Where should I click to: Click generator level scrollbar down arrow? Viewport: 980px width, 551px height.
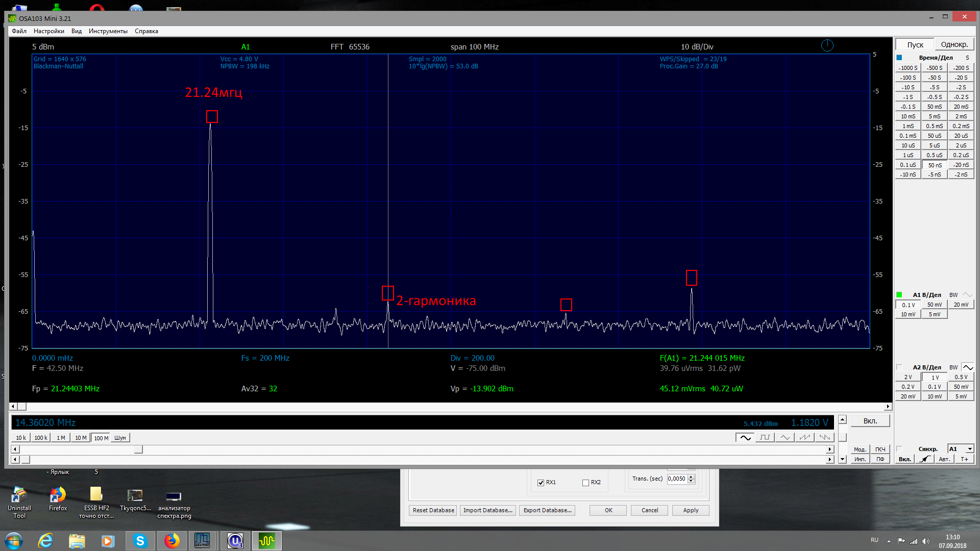(x=843, y=459)
